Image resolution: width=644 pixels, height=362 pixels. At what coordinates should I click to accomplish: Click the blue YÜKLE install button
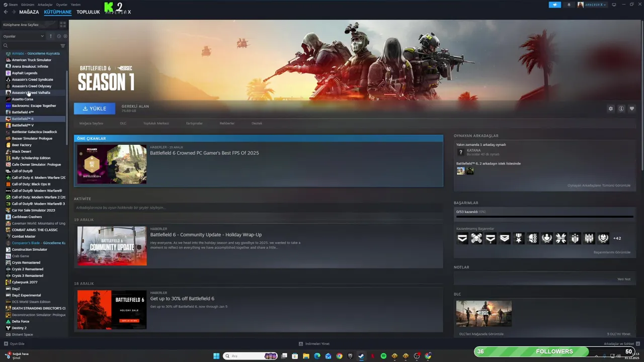[x=95, y=109]
